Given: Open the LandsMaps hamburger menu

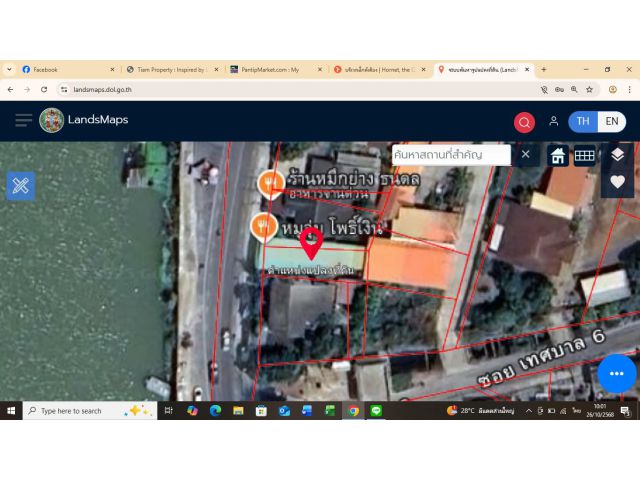Looking at the screenshot, I should [x=24, y=120].
